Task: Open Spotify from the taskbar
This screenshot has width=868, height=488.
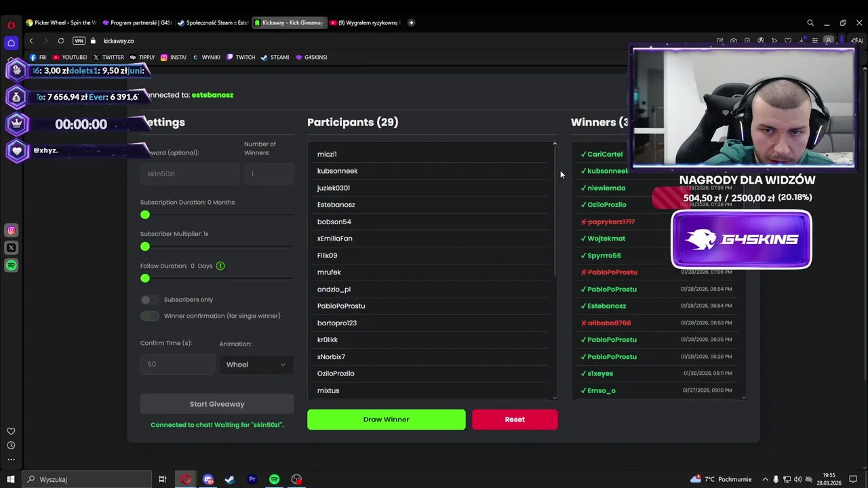Action: [274, 479]
